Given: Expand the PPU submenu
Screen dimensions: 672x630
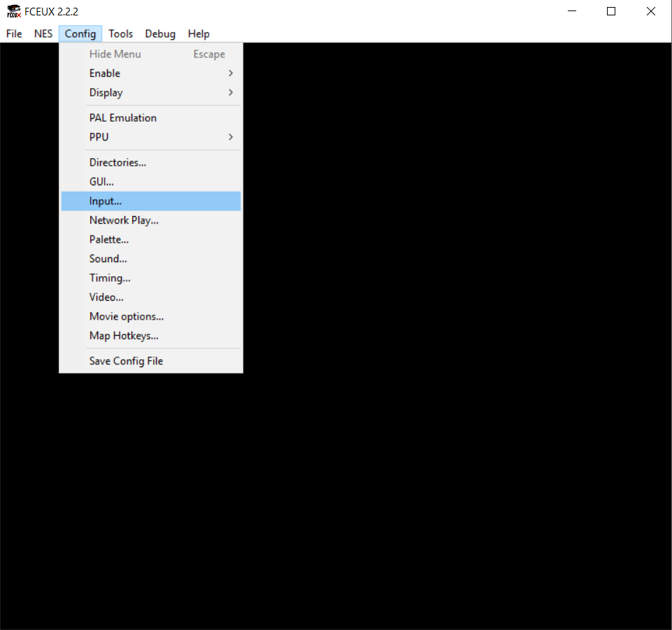Looking at the screenshot, I should 151,137.
